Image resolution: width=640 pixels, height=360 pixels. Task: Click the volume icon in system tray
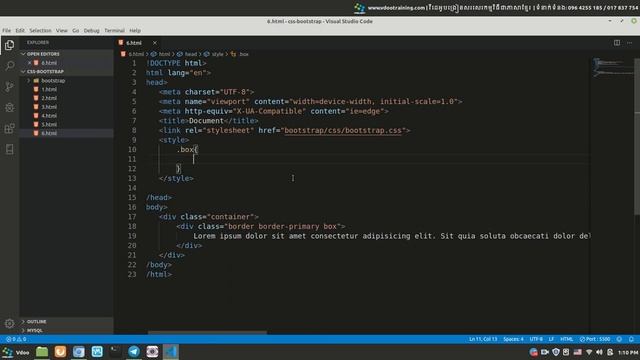click(x=599, y=352)
